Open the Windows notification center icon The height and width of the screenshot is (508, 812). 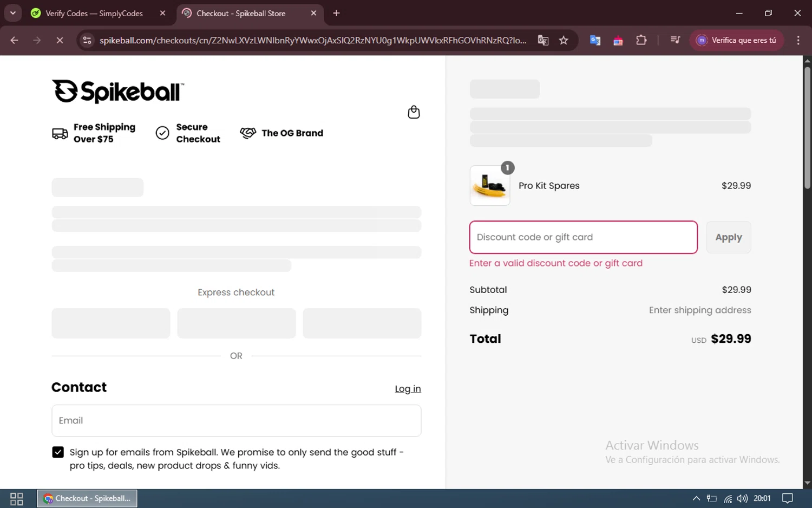(788, 498)
